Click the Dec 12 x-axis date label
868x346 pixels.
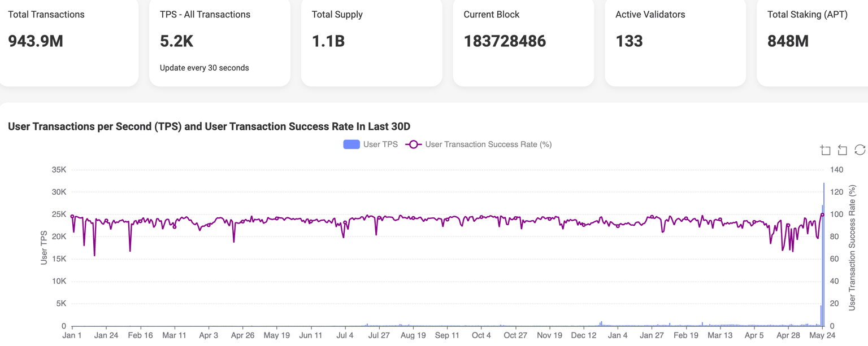[x=584, y=335]
